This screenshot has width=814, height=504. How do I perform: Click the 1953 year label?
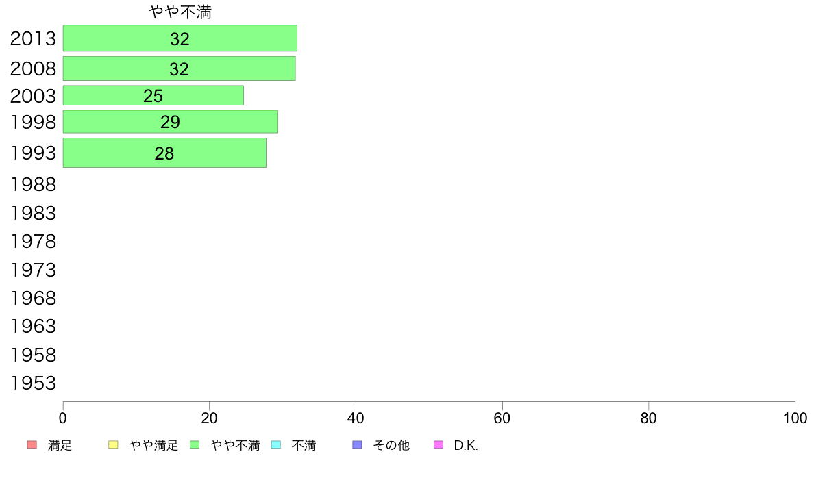(33, 383)
